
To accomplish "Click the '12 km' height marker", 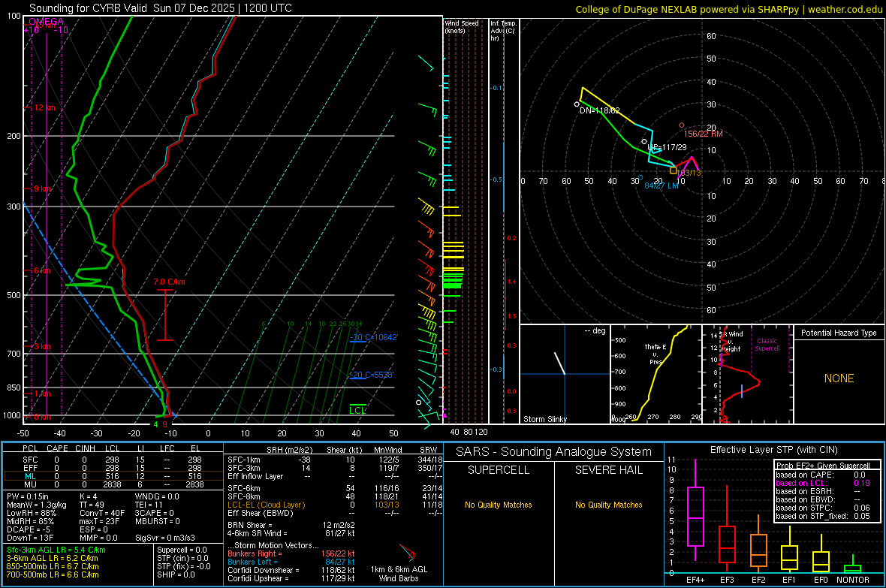I will 44,107.
